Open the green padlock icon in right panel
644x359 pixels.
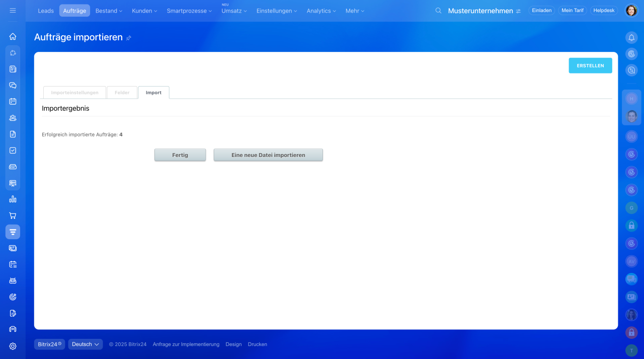click(631, 226)
